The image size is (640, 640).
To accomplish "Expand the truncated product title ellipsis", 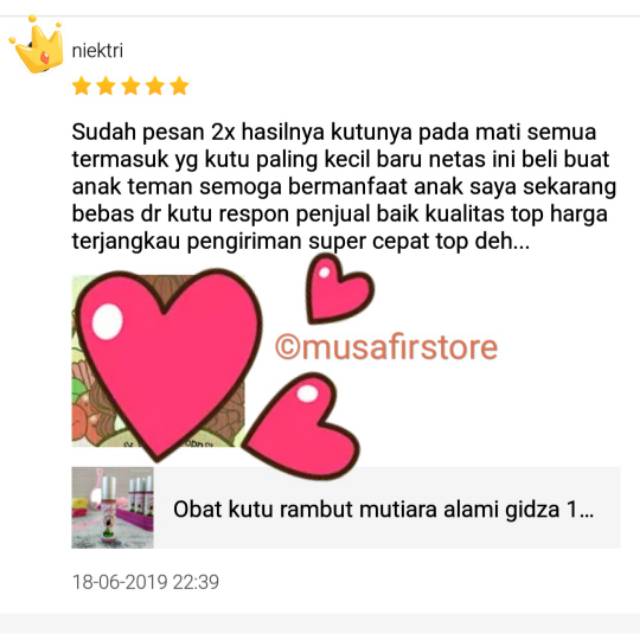I will (586, 509).
